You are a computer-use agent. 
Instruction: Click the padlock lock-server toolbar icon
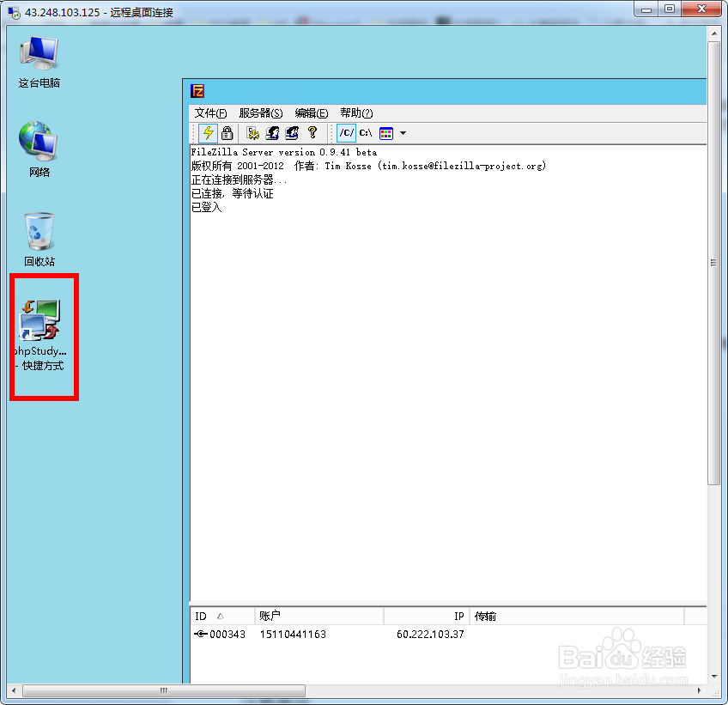tap(227, 133)
